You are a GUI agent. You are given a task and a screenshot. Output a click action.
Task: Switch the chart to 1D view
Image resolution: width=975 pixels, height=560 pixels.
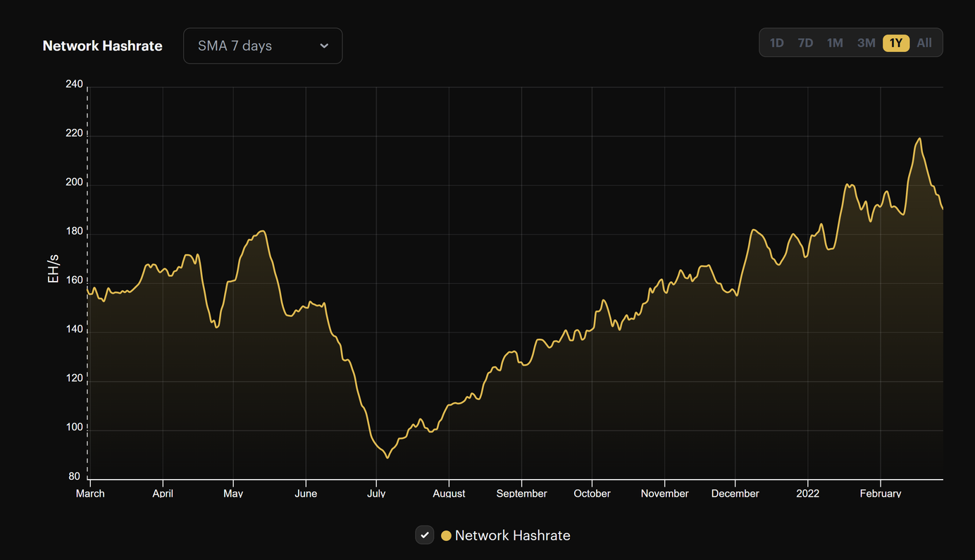coord(776,42)
